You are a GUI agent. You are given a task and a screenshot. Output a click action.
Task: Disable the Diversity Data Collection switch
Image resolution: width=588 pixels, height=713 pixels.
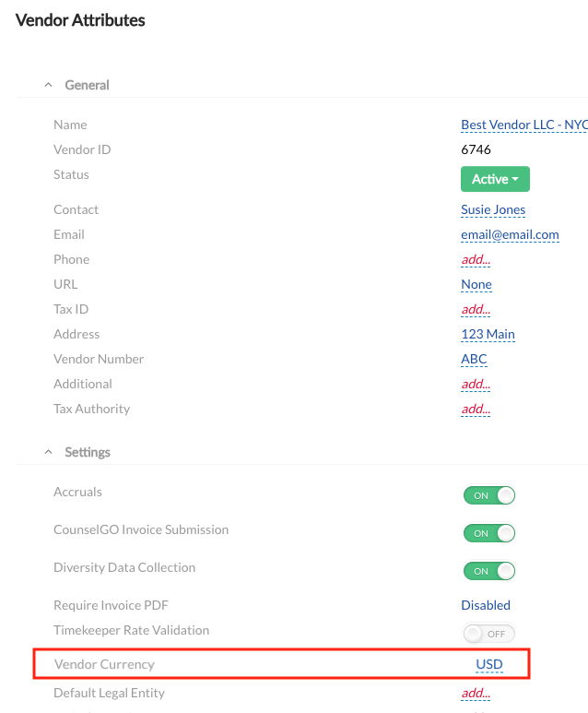pyautogui.click(x=488, y=571)
